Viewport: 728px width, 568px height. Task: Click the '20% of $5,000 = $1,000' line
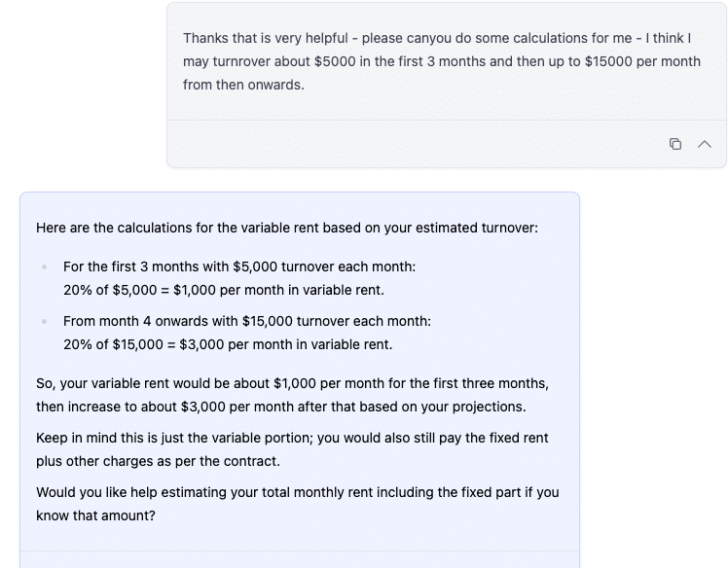pyautogui.click(x=224, y=290)
